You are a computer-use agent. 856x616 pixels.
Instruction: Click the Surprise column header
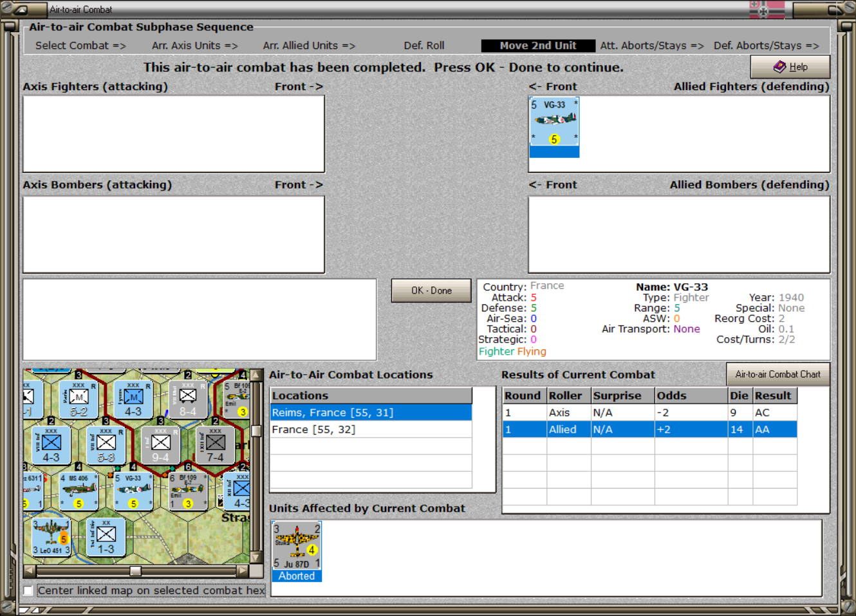(623, 395)
